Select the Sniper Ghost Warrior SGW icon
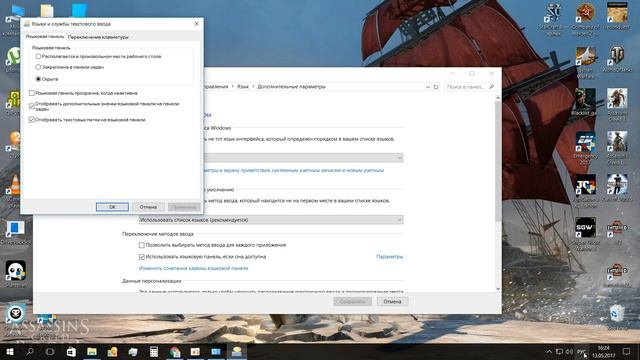 pos(586,233)
